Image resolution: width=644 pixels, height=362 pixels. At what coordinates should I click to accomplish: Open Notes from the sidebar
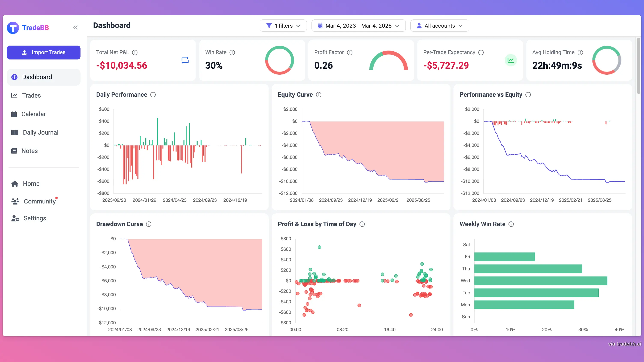(29, 151)
